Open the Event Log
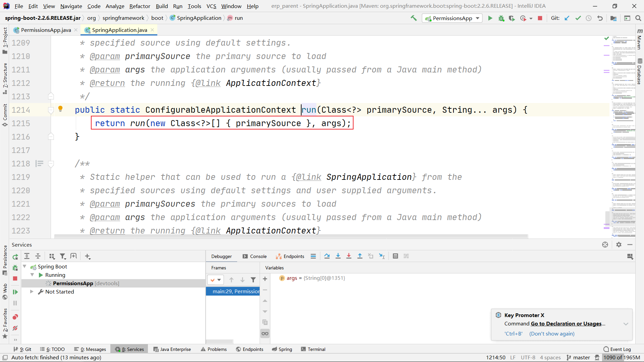The width and height of the screenshot is (644, 362). (x=617, y=349)
